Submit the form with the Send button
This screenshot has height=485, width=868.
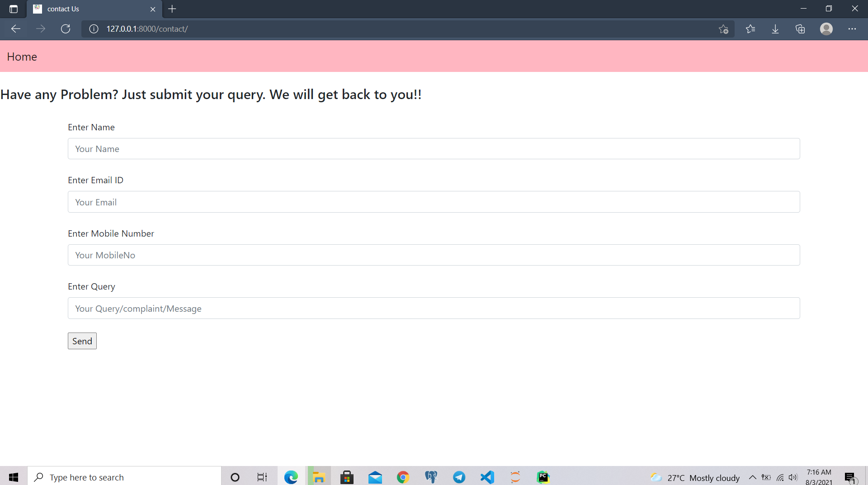click(82, 341)
